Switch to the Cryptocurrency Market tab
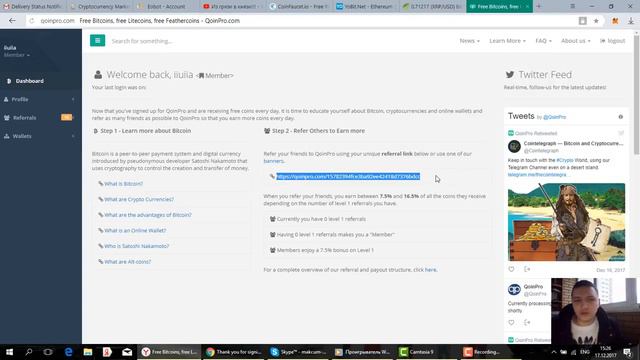The image size is (640, 360). (100, 7)
